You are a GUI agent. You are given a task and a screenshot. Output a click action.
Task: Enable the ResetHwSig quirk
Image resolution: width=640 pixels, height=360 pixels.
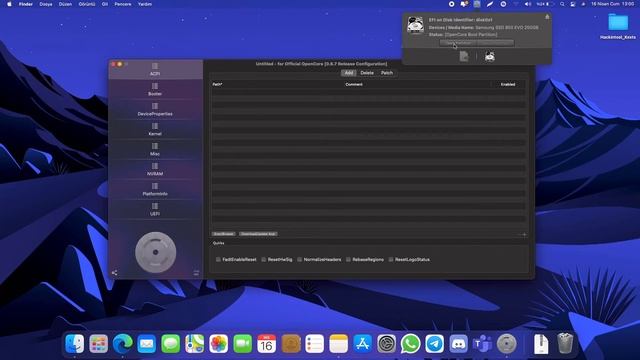click(264, 260)
